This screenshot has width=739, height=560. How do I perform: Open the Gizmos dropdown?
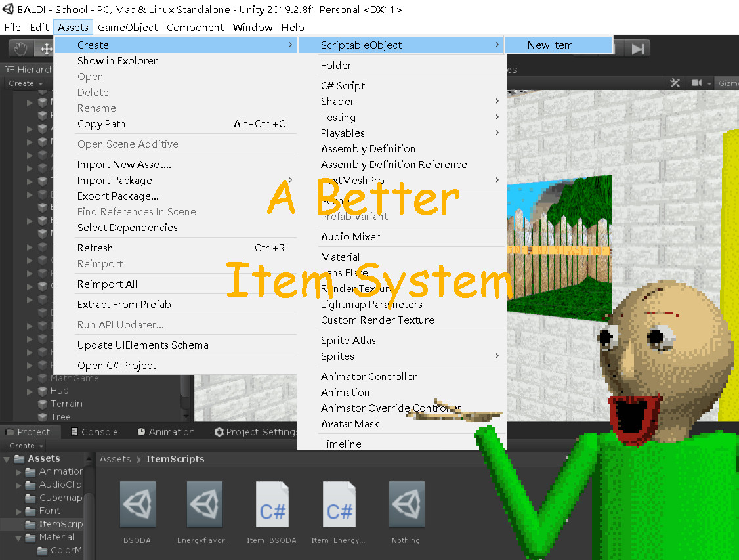[728, 83]
